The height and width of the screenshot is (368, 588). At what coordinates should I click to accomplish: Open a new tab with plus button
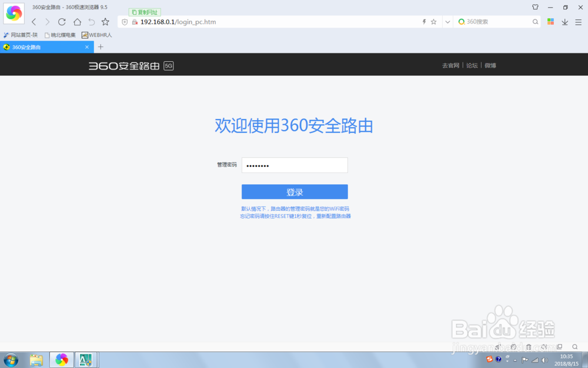[x=101, y=47]
